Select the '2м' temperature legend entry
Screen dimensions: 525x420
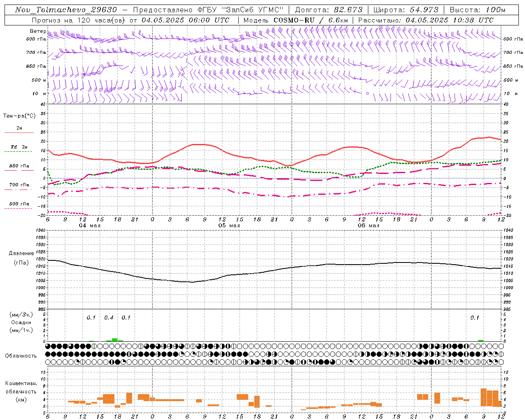click(19, 128)
